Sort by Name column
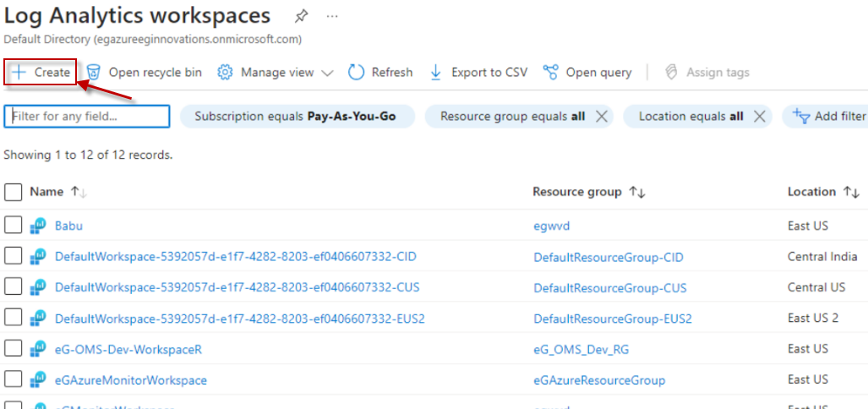This screenshot has height=409, width=868. coord(58,192)
